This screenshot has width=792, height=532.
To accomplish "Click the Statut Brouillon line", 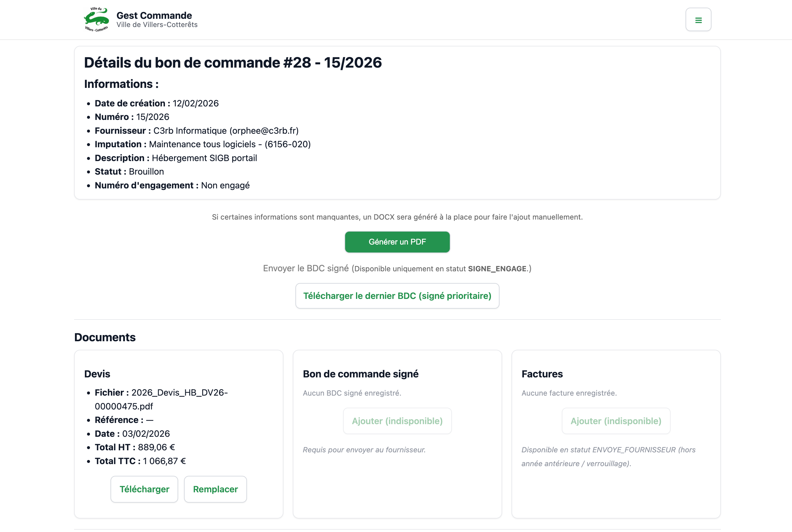I will pos(129,172).
